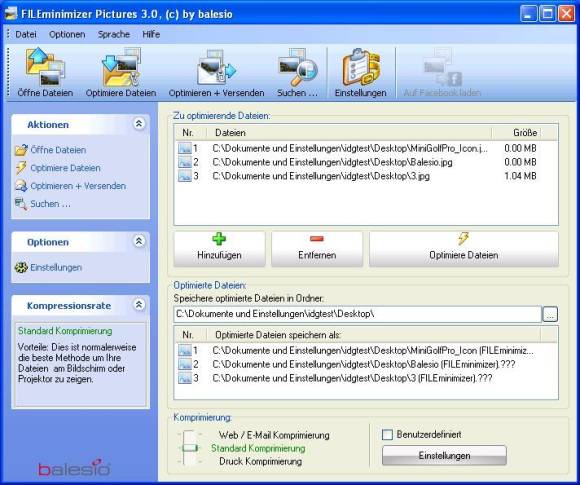This screenshot has width=580, height=485.
Task: Click the mail icon beside Optimieren + Versenden in Aktionen
Action: click(x=21, y=186)
